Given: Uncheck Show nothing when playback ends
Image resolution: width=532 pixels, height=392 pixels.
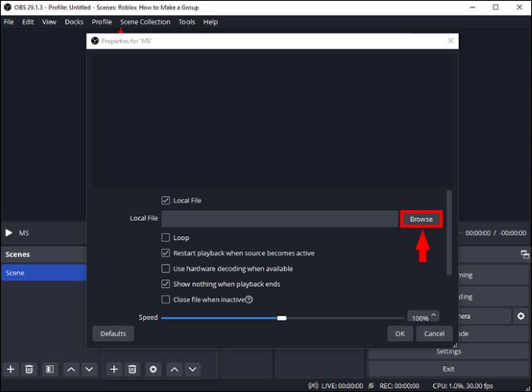Looking at the screenshot, I should click(x=166, y=284).
